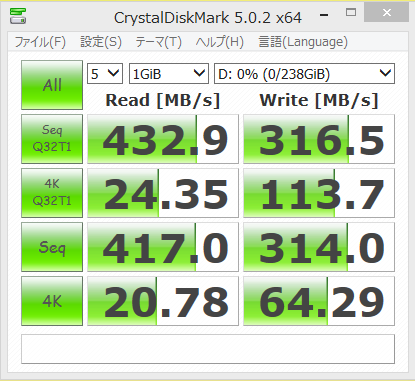Expand the test count dropdown showing 5
Screen dimensions: 415x381
(105, 73)
